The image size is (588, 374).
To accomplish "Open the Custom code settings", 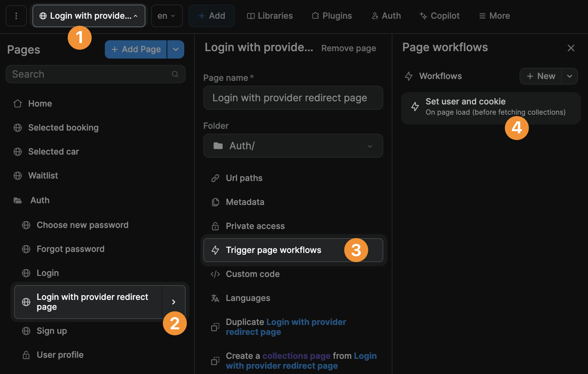I will coord(253,274).
